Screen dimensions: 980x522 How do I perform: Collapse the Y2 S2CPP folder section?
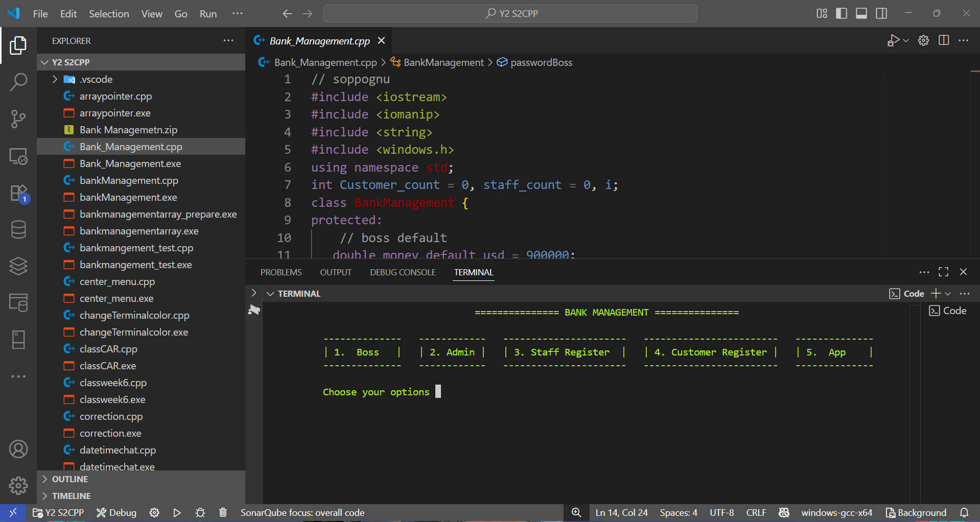141,62
